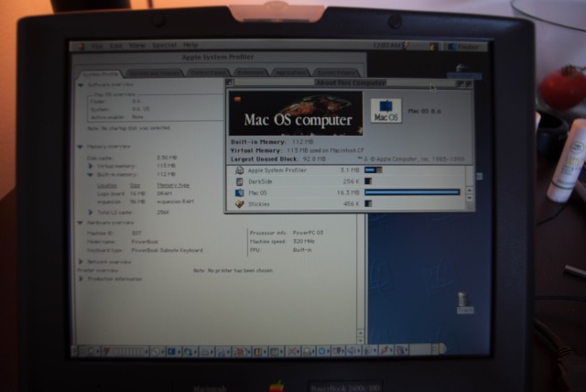586x392 pixels.
Task: Click the Location column header
Action: 107,185
